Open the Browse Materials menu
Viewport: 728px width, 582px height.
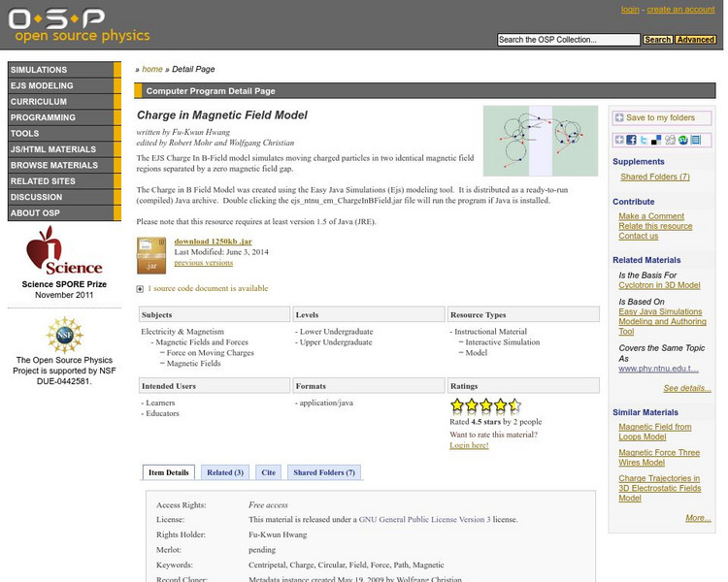point(64,165)
